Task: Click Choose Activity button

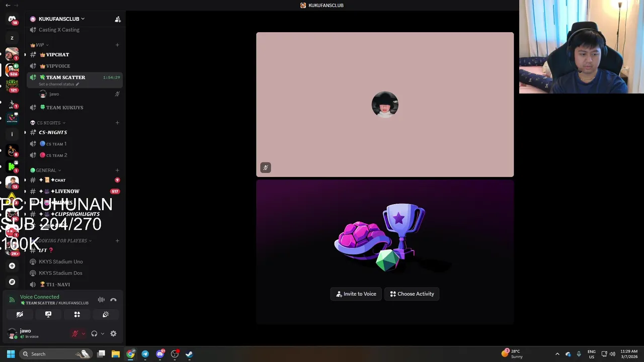Action: pos(412,294)
